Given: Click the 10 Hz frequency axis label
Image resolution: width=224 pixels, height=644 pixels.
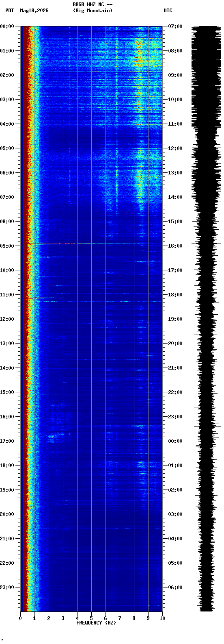Looking at the screenshot, I should pyautogui.click(x=162, y=618).
